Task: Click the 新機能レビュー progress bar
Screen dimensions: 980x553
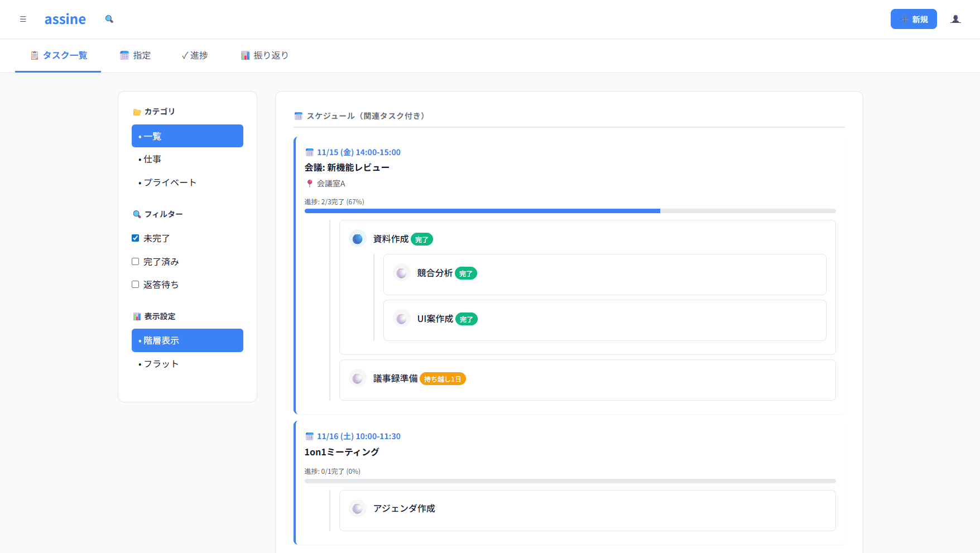Action: click(x=570, y=211)
